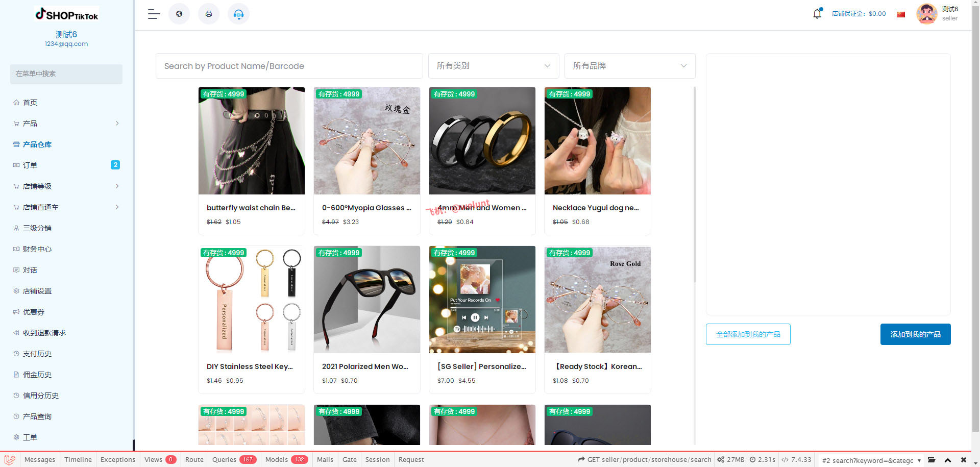Open the customer support headset icon
This screenshot has width=980, height=467.
point(238,14)
